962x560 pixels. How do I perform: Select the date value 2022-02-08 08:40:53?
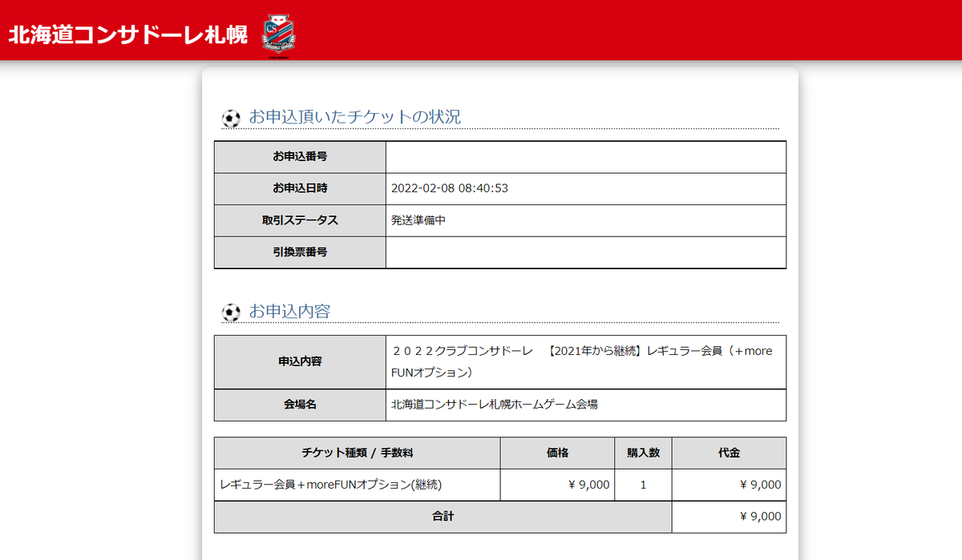click(x=450, y=188)
